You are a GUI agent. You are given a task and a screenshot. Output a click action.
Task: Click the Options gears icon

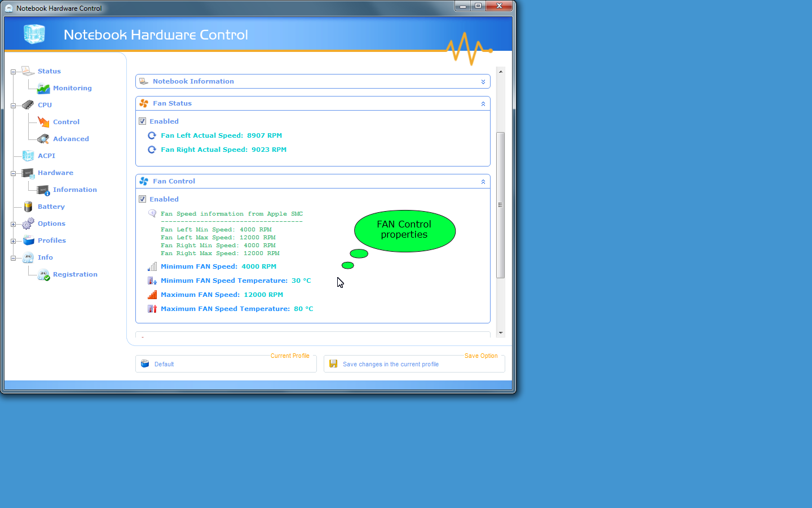click(28, 224)
